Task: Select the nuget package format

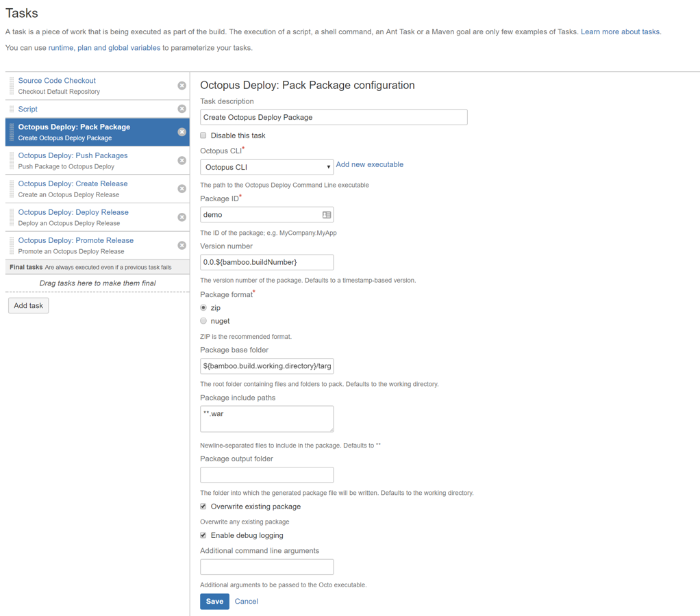Action: [203, 320]
